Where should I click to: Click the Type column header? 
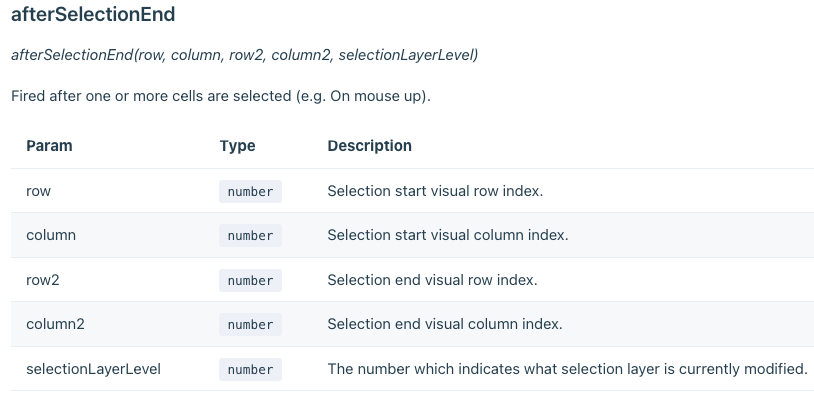point(237,146)
